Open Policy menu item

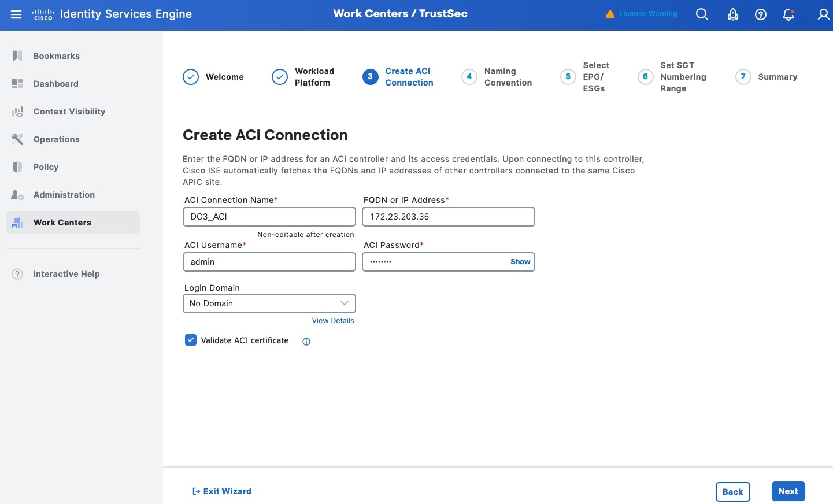(73, 167)
